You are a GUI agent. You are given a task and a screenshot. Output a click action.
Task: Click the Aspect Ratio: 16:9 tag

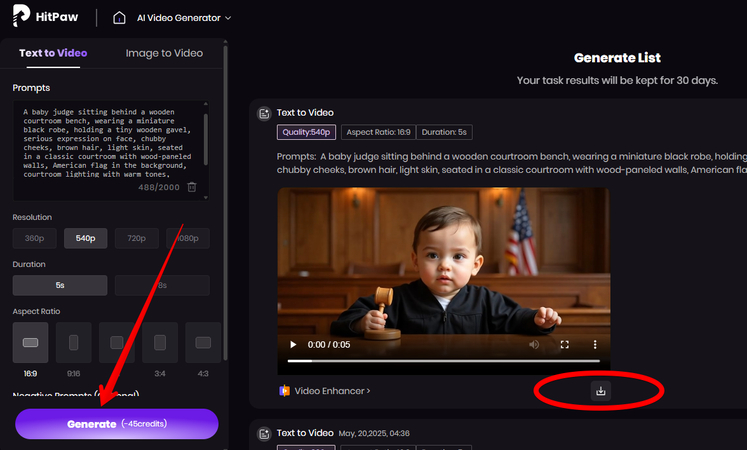[378, 132]
